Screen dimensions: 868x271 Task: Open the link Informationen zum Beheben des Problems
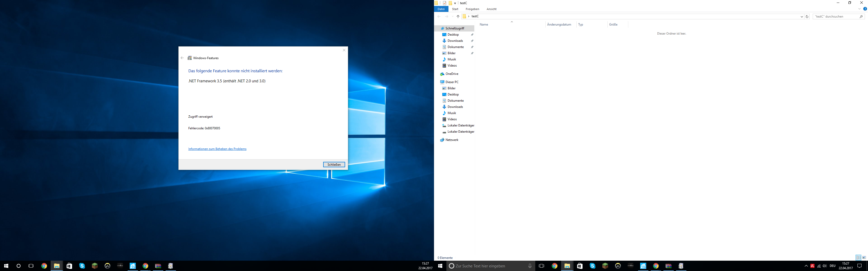(217, 149)
